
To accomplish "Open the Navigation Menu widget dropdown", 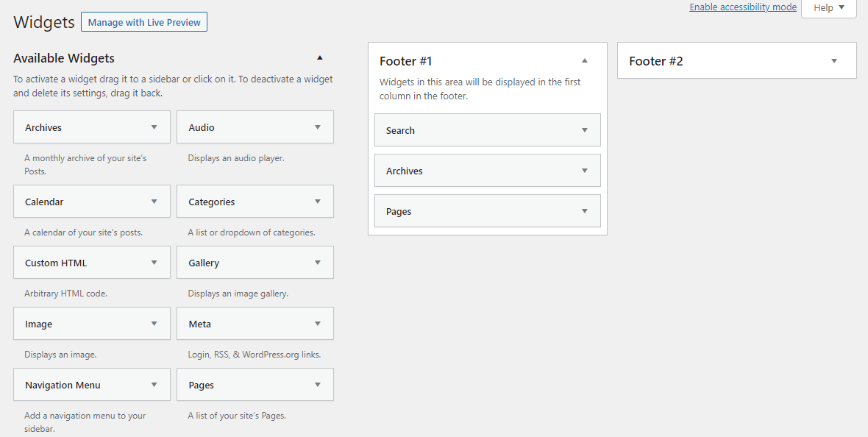I will tap(154, 384).
